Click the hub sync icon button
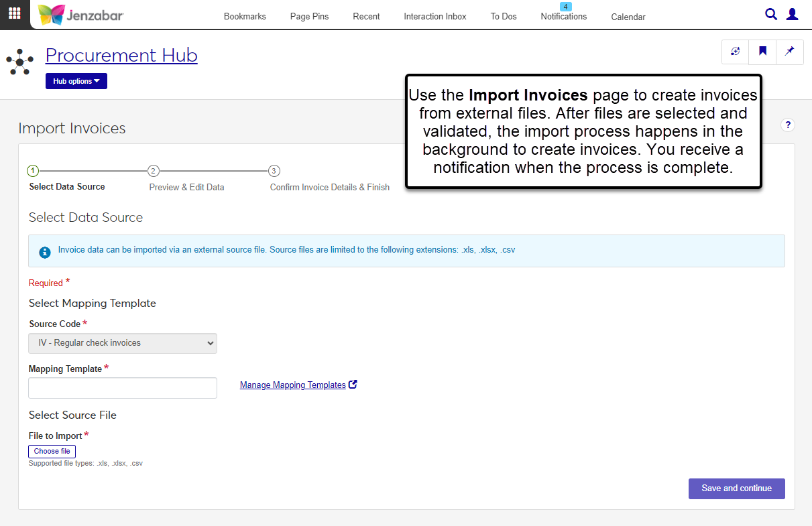Viewport: 812px width, 526px height. click(x=735, y=52)
